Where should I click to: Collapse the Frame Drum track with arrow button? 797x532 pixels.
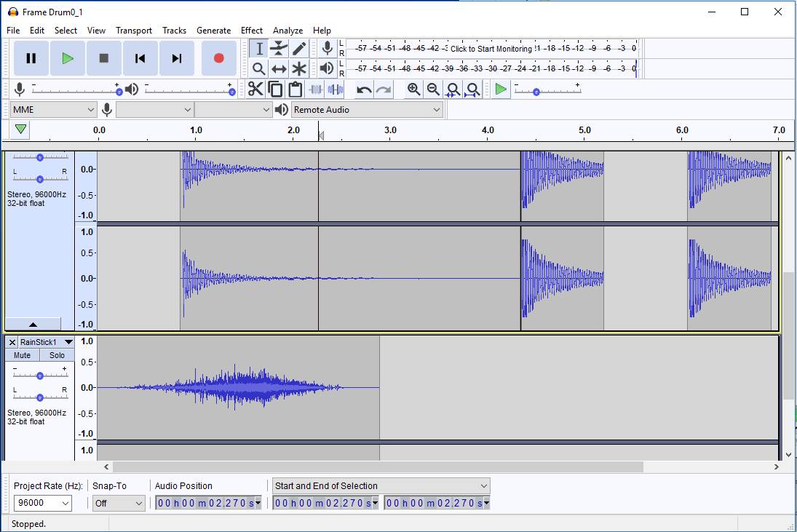pyautogui.click(x=32, y=324)
